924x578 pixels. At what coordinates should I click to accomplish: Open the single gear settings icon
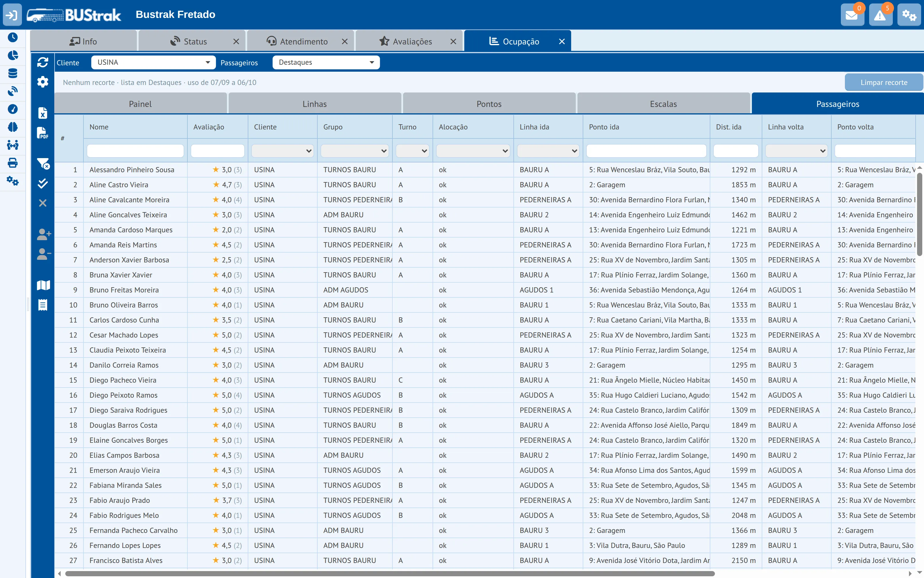pyautogui.click(x=43, y=82)
